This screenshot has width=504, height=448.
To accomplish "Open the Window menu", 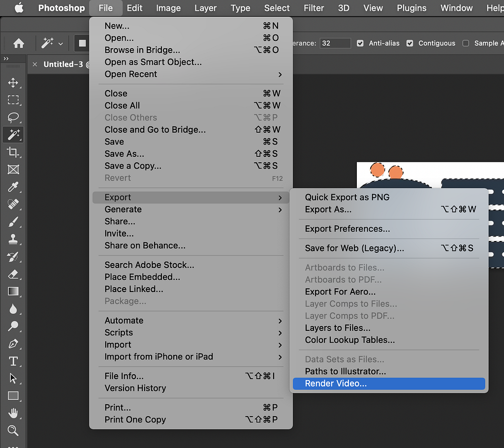I will tap(456, 8).
